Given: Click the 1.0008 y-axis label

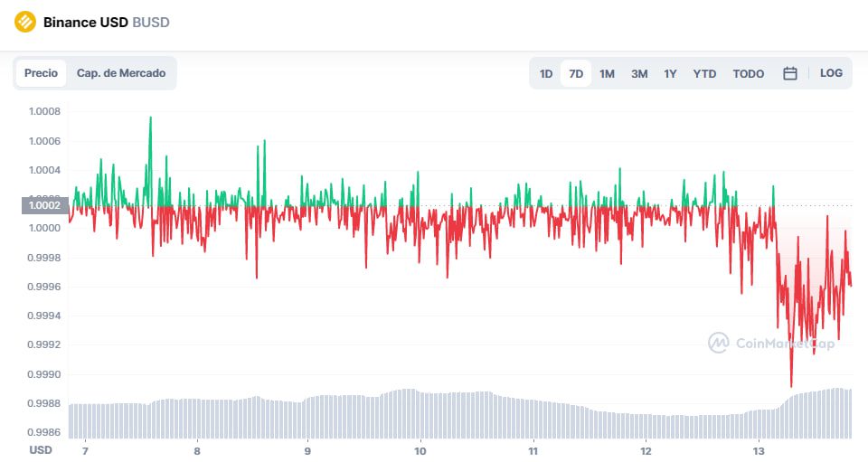Looking at the screenshot, I should click(44, 111).
